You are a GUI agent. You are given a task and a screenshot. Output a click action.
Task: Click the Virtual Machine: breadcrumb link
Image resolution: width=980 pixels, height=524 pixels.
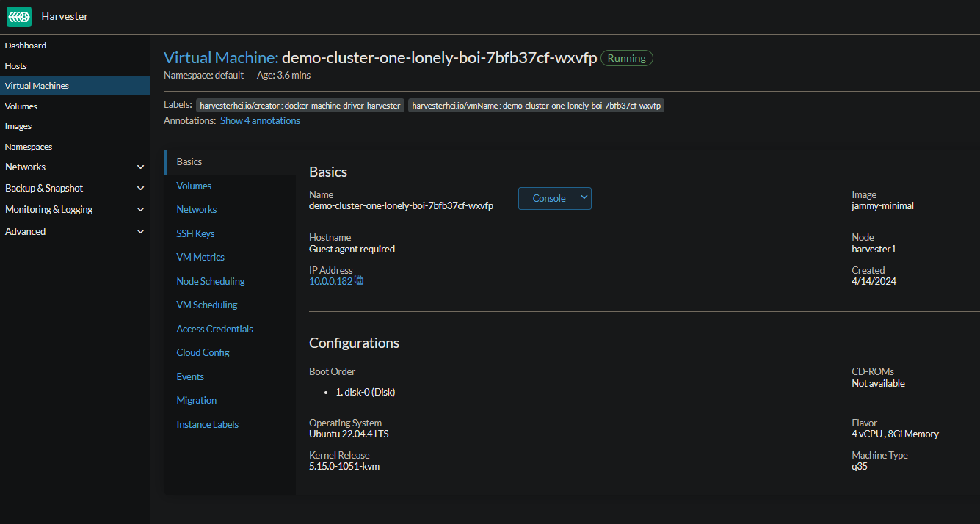[x=221, y=58]
